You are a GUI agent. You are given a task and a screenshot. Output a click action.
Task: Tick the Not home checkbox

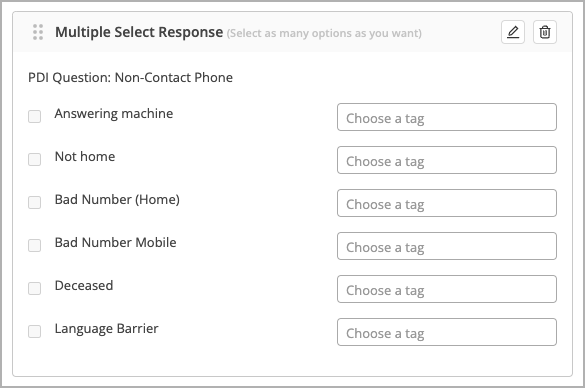(35, 159)
